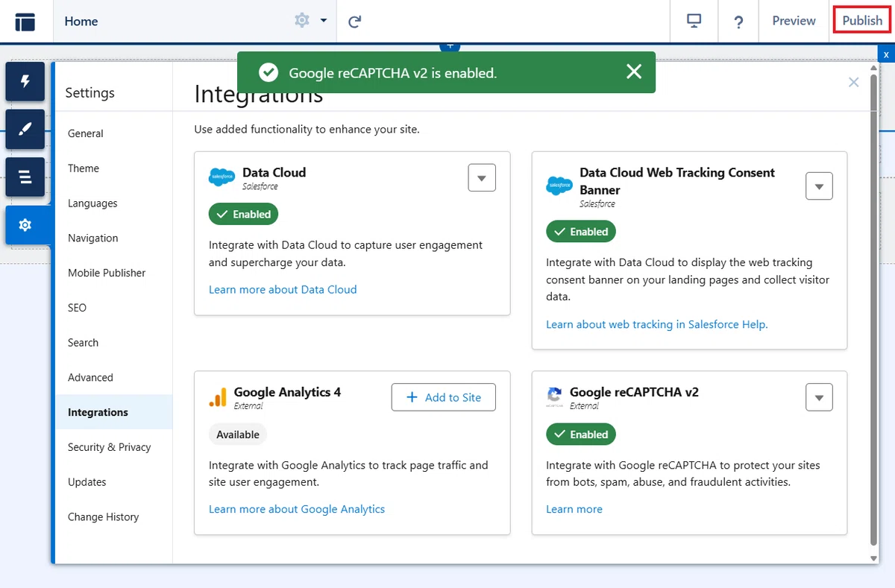Click the Home page name in top bar

point(81,21)
